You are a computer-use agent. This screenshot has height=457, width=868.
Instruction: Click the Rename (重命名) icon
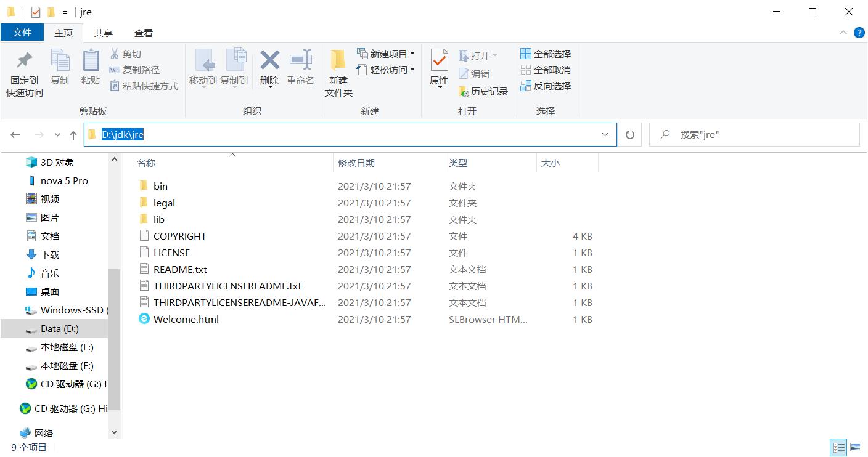300,60
